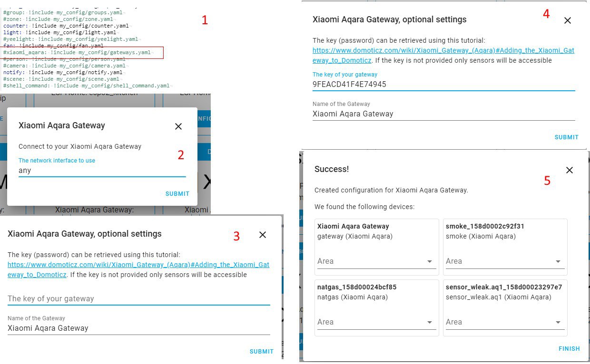Image resolution: width=590 pixels, height=364 pixels.
Task: Click the 'smoke (Xiaomi Aqara)' device subtitle
Action: [481, 236]
